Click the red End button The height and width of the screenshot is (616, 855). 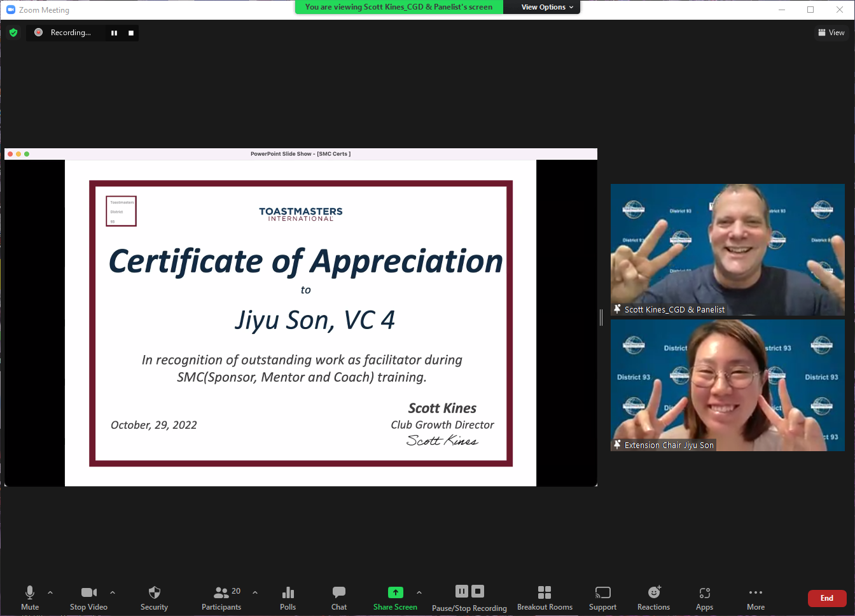tap(827, 598)
